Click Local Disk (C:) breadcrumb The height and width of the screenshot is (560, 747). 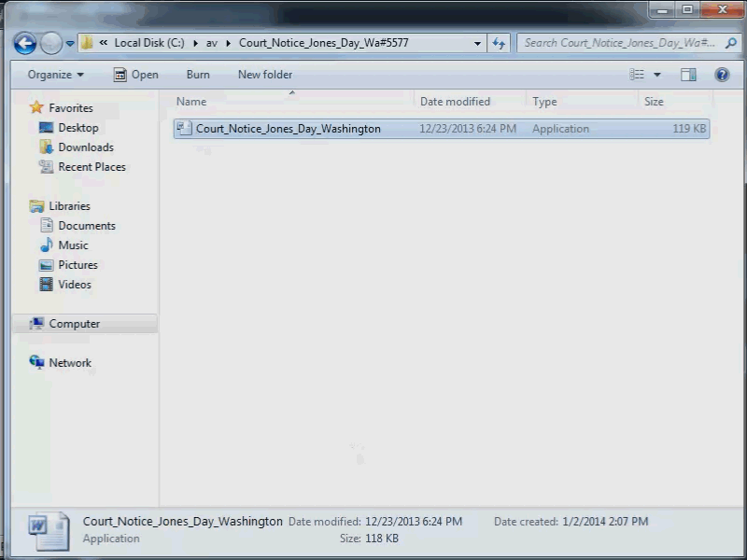tap(149, 43)
